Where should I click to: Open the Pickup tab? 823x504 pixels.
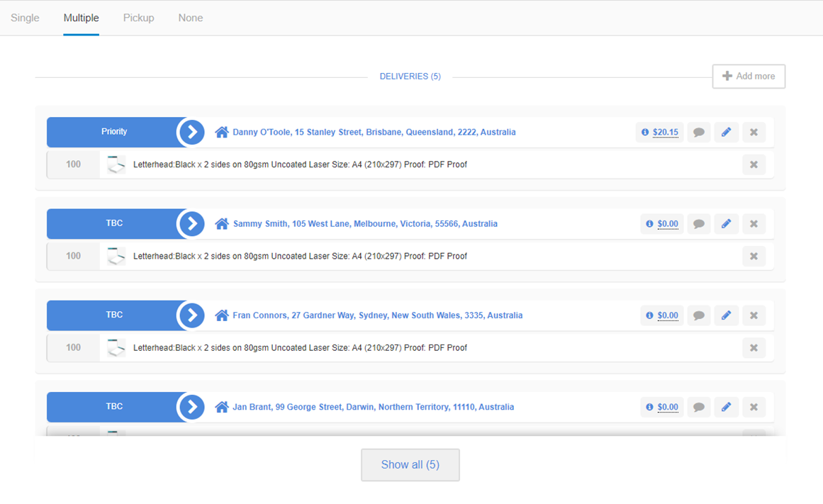point(138,18)
